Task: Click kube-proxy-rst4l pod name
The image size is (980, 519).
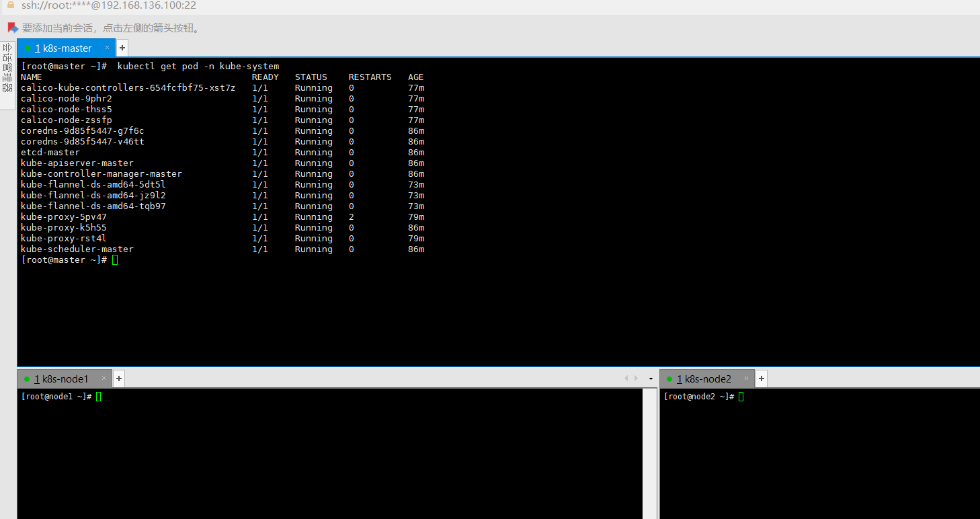Action: pyautogui.click(x=64, y=238)
